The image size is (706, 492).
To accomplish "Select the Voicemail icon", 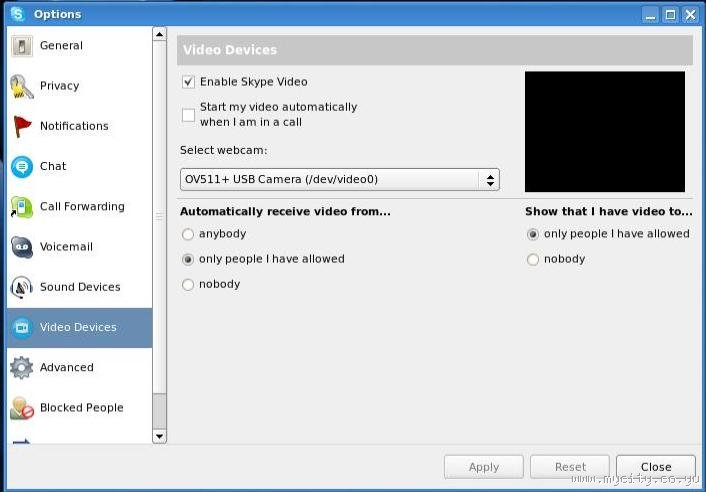I will point(21,247).
